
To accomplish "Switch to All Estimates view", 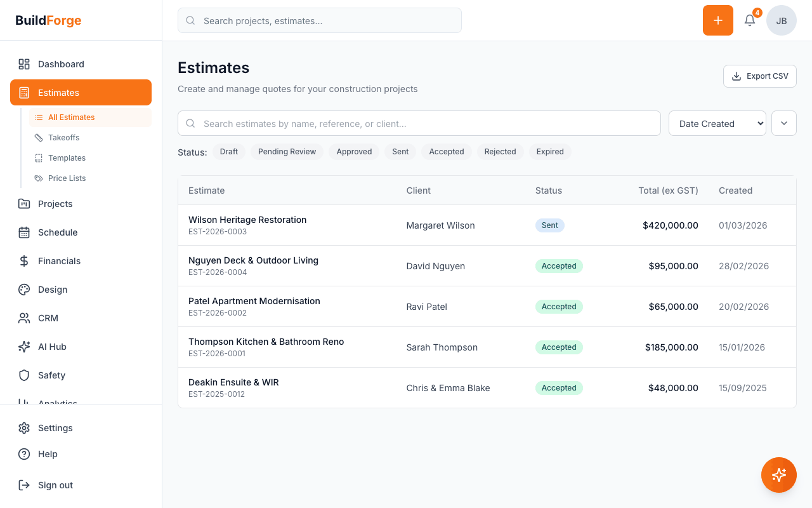I will [70, 117].
